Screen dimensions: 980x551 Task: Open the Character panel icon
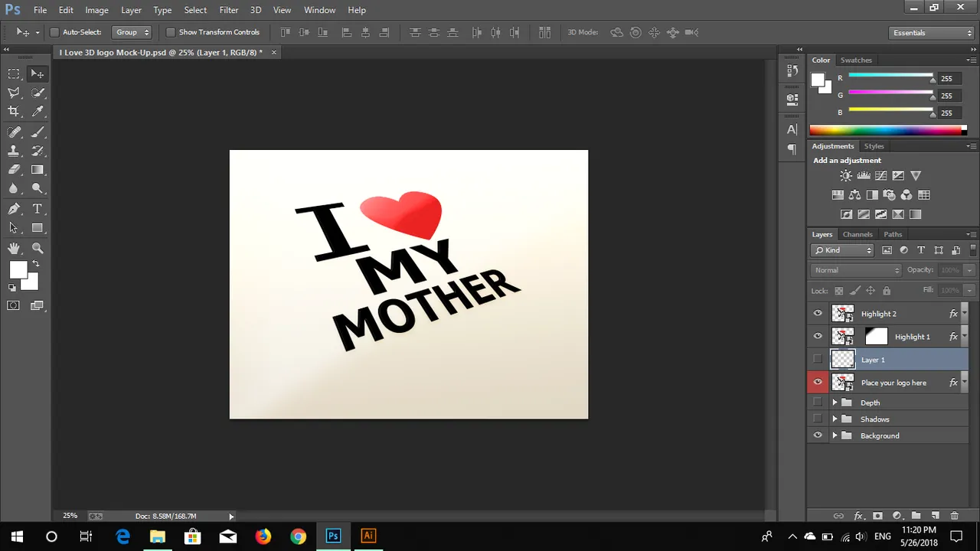point(792,129)
